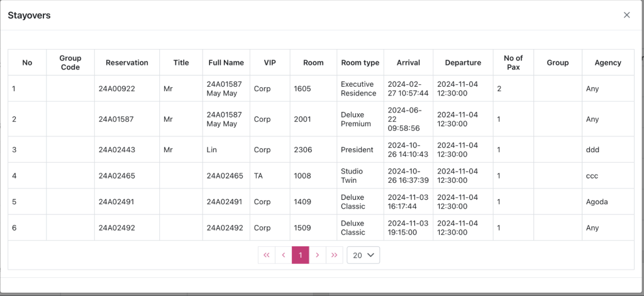Click the Full Name column header

coord(226,63)
